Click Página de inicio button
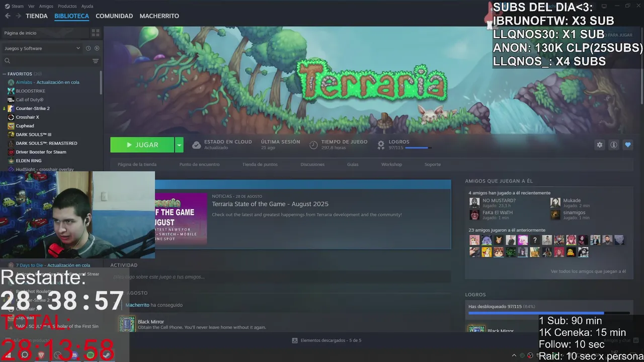644x362 pixels. [x=45, y=33]
